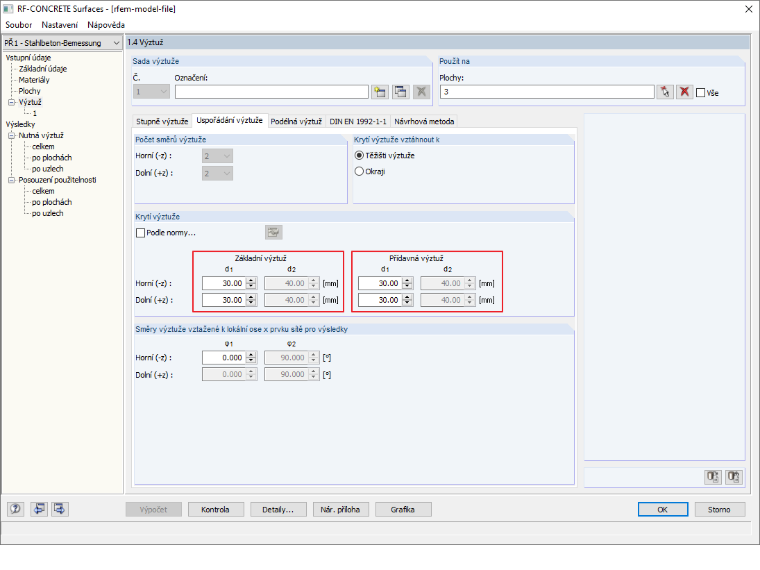The image size is (760, 570).
Task: Click Označení text input field
Action: 271,92
